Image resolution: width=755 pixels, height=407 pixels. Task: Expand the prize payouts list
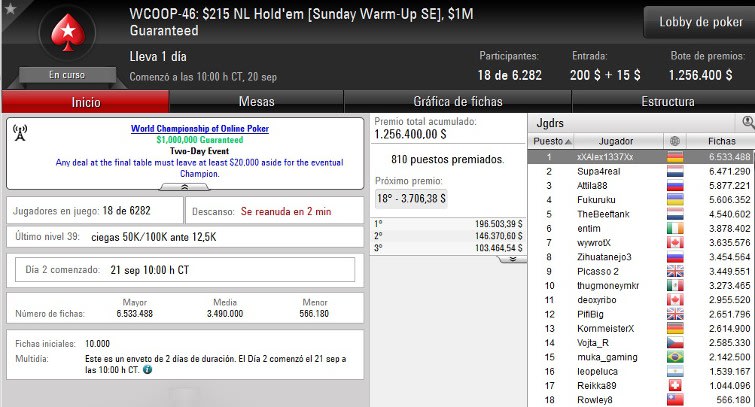[x=512, y=259]
